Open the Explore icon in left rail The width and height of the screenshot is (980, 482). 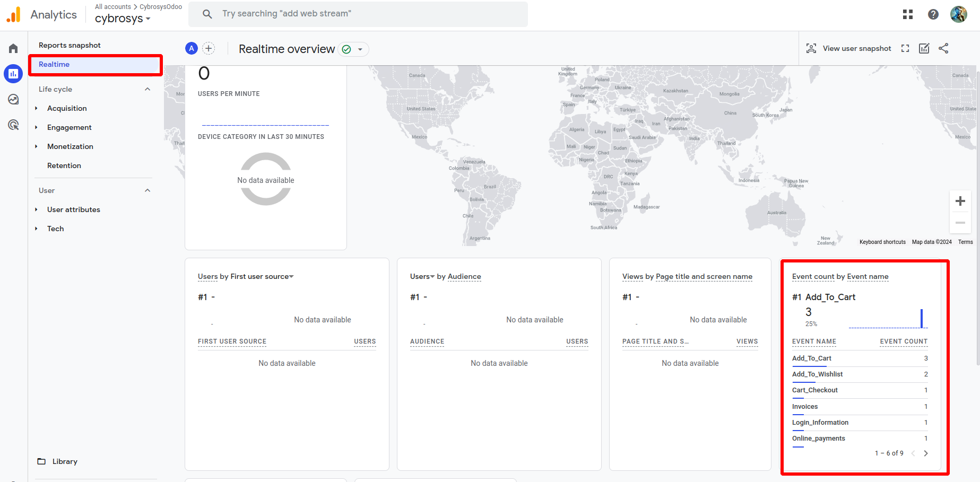tap(13, 100)
